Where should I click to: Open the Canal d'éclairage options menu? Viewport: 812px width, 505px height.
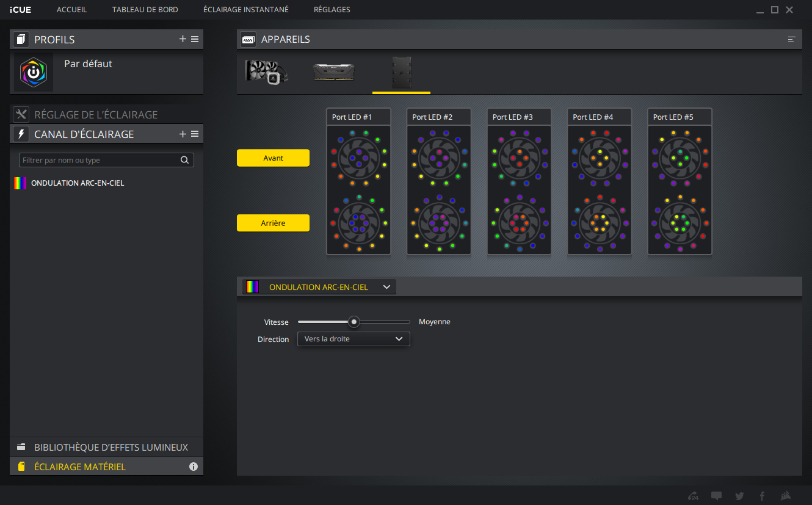(195, 134)
